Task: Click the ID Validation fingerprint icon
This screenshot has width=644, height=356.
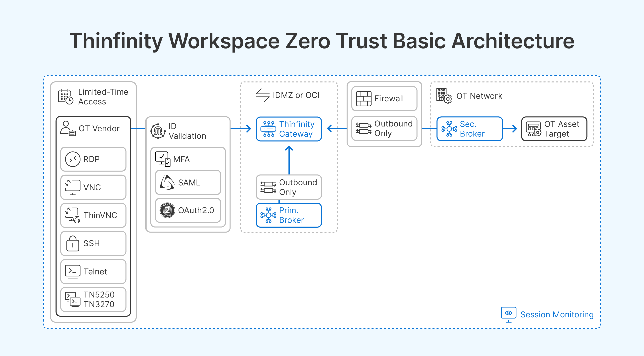Action: (x=158, y=131)
